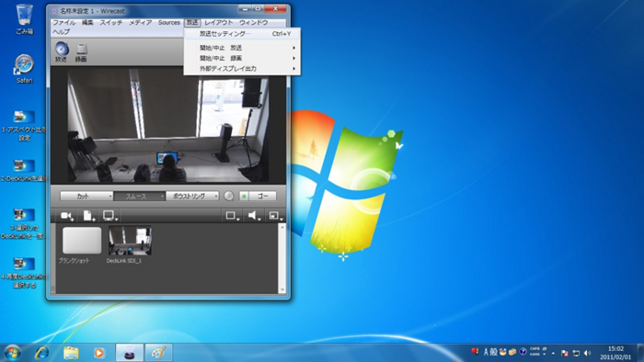Open the スイッチ menu
644x362 pixels.
pos(111,23)
